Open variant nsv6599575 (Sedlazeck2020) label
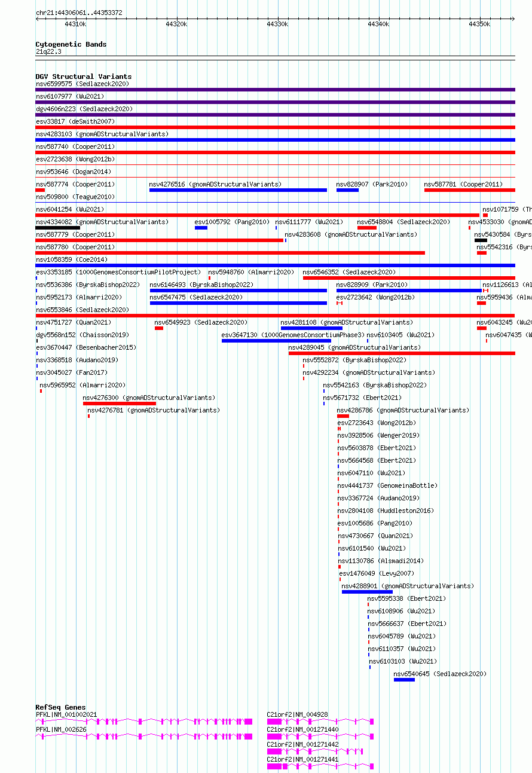This screenshot has width=532, height=773. pyautogui.click(x=83, y=84)
